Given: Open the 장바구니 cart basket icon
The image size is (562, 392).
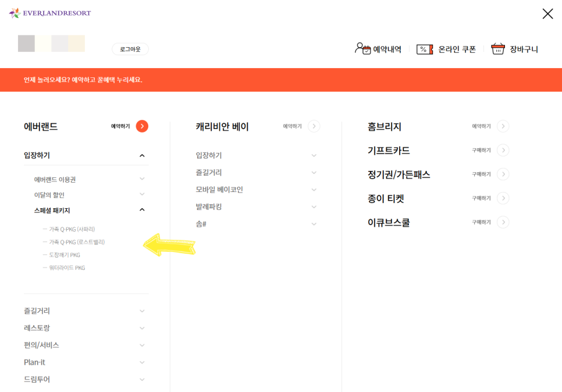Looking at the screenshot, I should coord(498,49).
